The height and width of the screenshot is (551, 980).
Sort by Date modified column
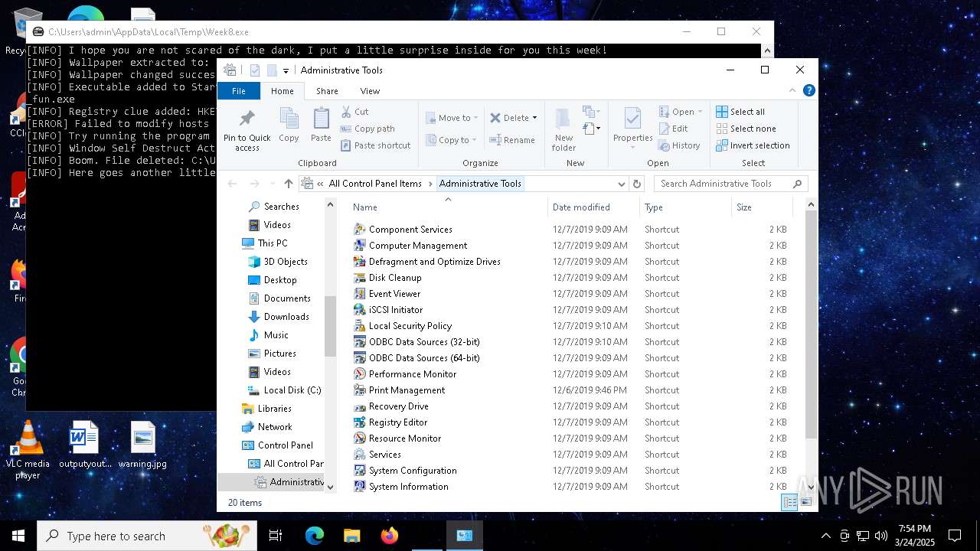[x=593, y=207]
